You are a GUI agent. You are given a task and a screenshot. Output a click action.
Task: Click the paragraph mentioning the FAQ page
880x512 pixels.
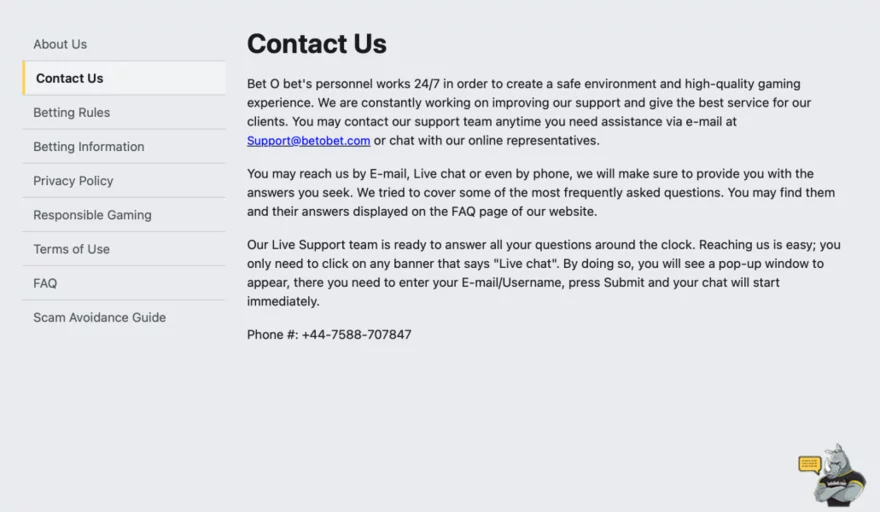(x=541, y=193)
